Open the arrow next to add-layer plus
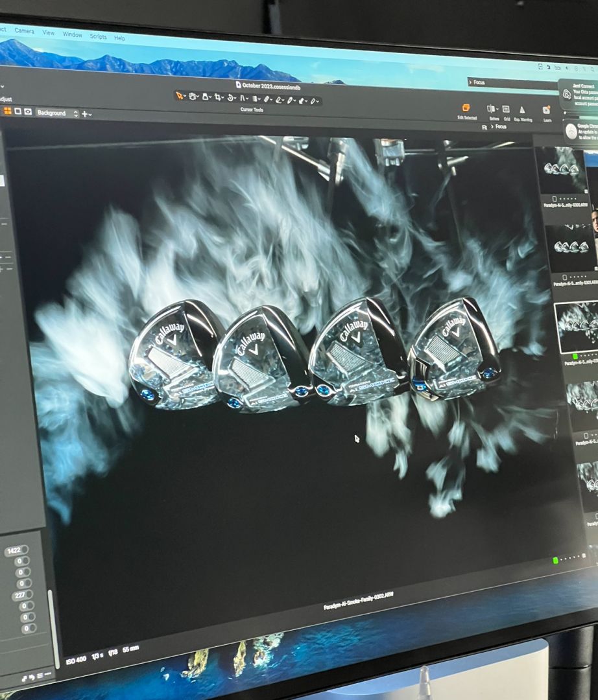The width and height of the screenshot is (598, 700). coord(90,115)
